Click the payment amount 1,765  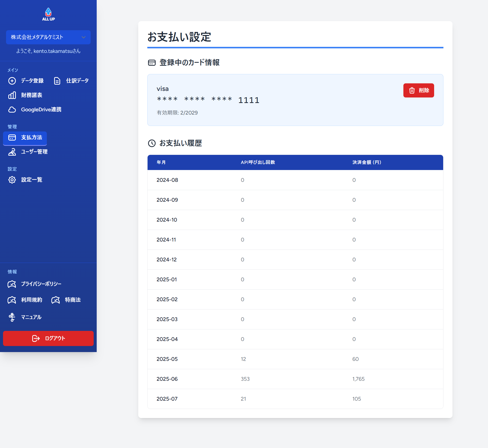point(359,379)
